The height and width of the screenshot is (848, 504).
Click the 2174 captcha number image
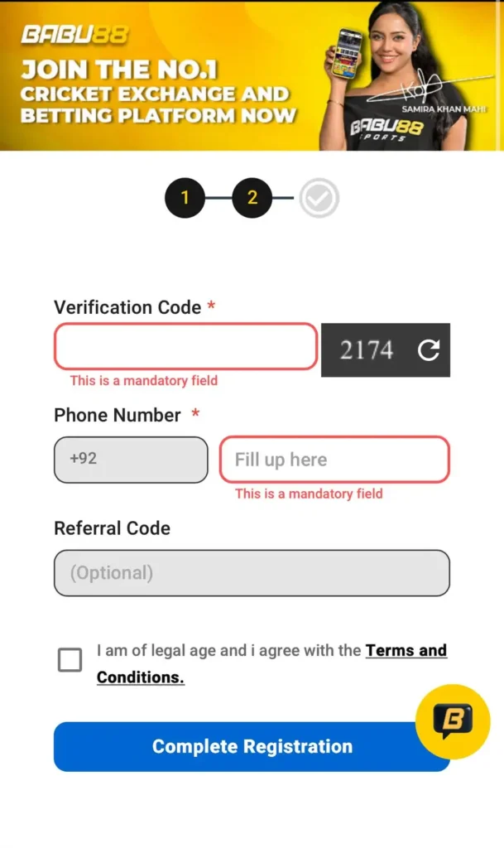367,350
